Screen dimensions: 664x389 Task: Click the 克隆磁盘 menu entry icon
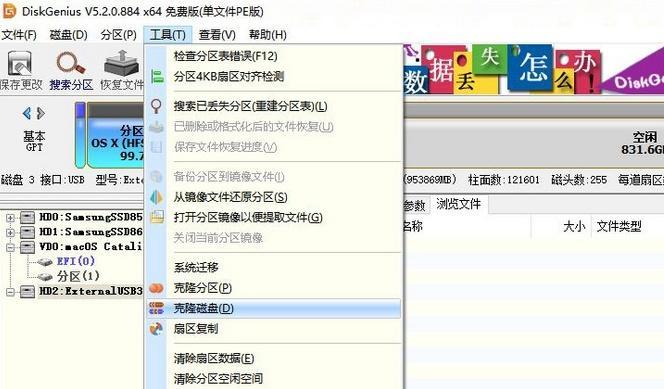click(156, 309)
